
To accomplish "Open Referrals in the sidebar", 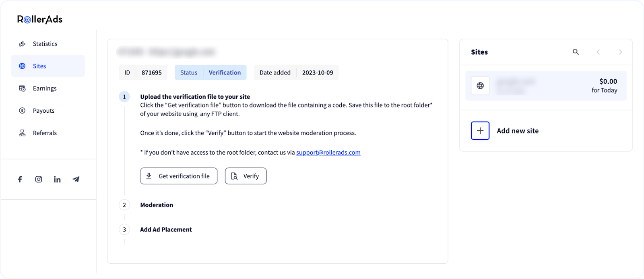I will (45, 133).
